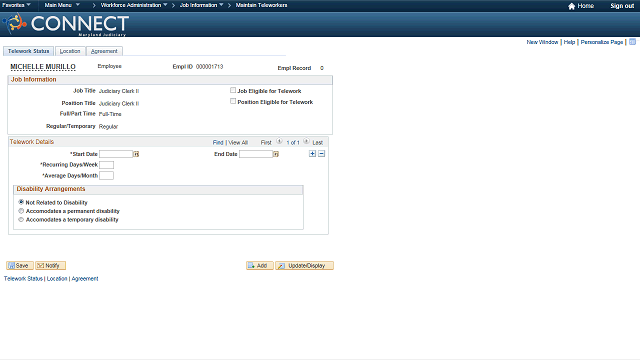Expand Workforce Administration breadcrumb menu
This screenshot has height=360, width=640.
pos(134,5)
